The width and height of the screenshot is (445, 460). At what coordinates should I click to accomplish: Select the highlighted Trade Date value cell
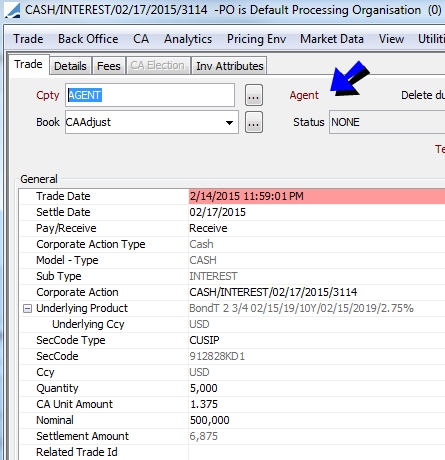click(x=317, y=196)
